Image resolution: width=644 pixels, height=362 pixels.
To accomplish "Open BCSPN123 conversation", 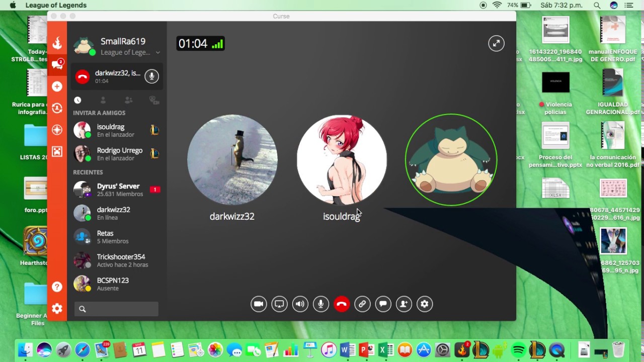I will [x=117, y=284].
